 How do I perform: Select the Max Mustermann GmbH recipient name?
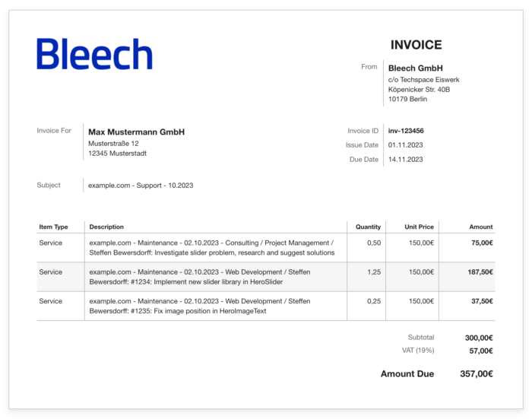click(x=136, y=132)
